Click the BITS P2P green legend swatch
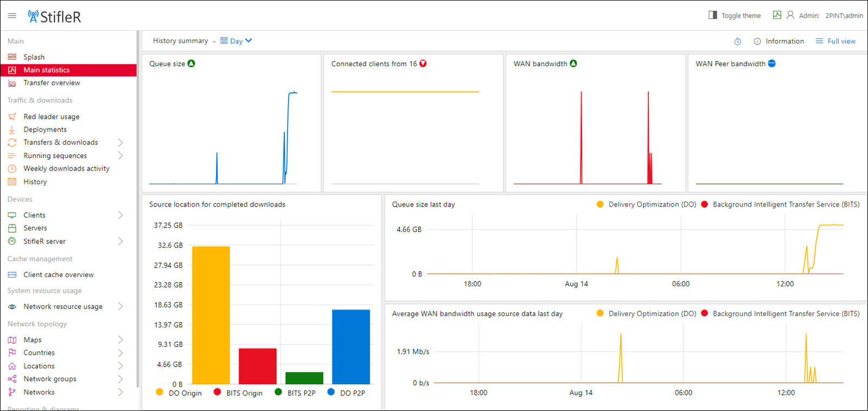The height and width of the screenshot is (411, 868). tap(278, 392)
